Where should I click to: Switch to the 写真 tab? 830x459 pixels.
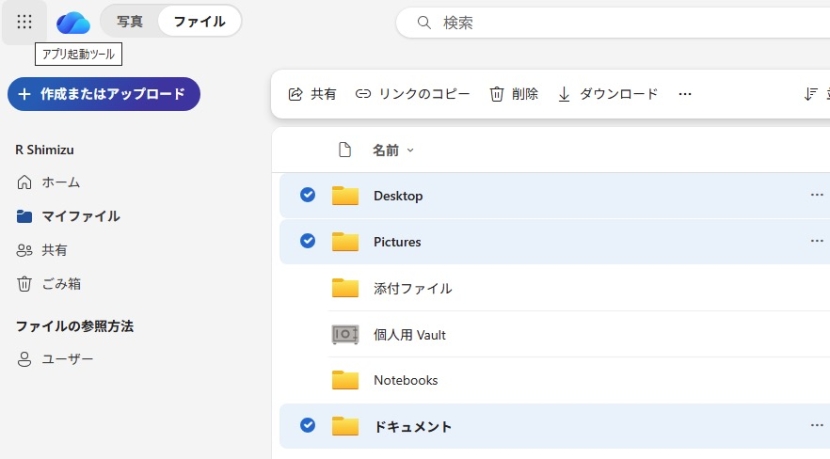pyautogui.click(x=130, y=22)
